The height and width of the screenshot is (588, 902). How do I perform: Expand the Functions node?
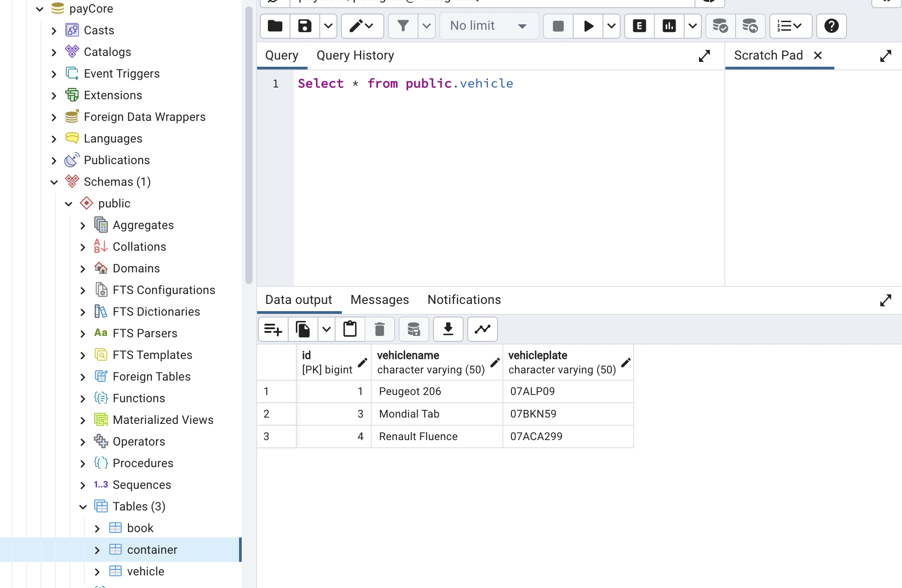(x=83, y=398)
